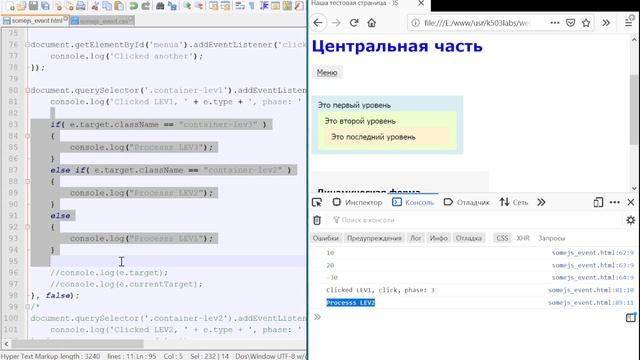This screenshot has height=360, width=640.
Task: Click the Redo arrow icon
Action: (145, 6)
